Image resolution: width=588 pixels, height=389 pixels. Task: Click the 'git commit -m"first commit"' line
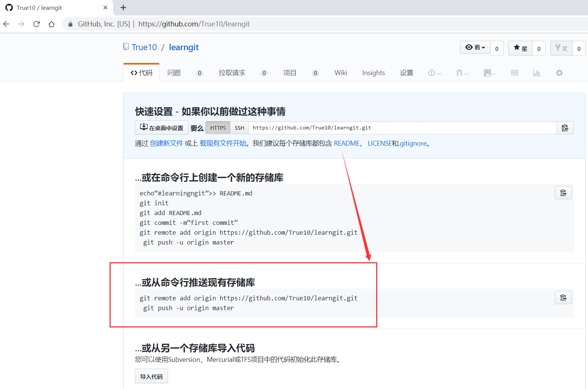click(x=189, y=223)
